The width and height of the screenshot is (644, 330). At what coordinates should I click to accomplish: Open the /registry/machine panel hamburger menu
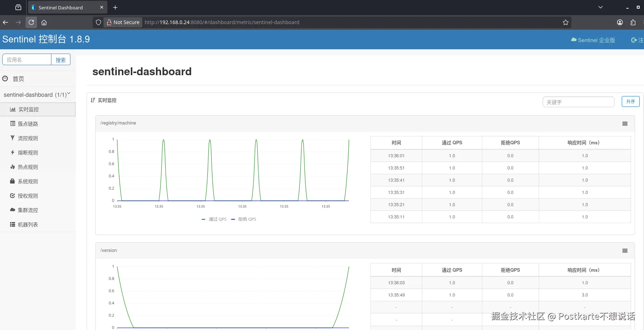click(x=625, y=123)
